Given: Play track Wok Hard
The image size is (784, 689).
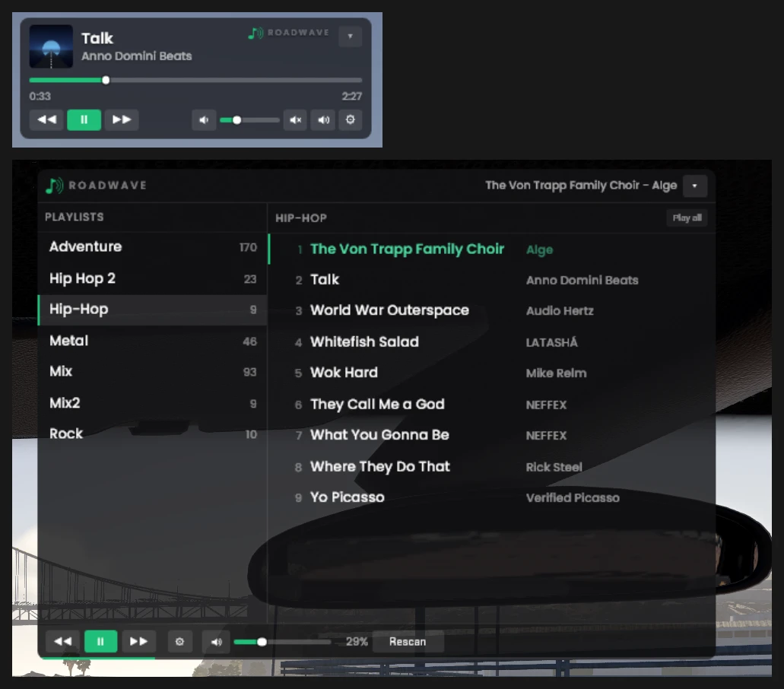Looking at the screenshot, I should pos(492,373).
